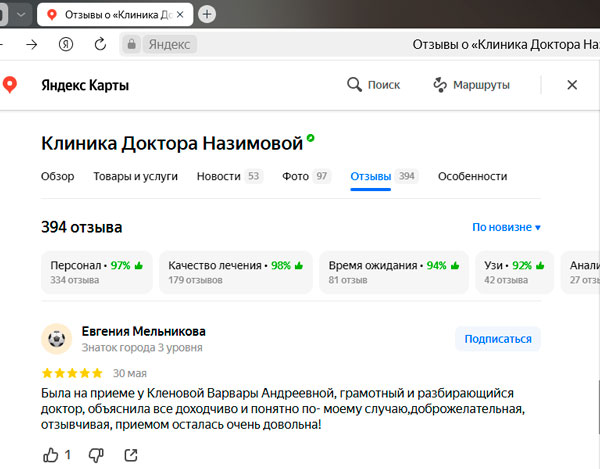Open Евгения Мельникова profile name

click(143, 331)
